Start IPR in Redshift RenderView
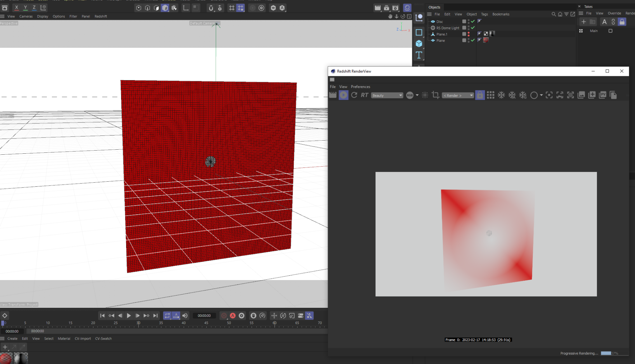This screenshot has height=364, width=635. (x=343, y=95)
